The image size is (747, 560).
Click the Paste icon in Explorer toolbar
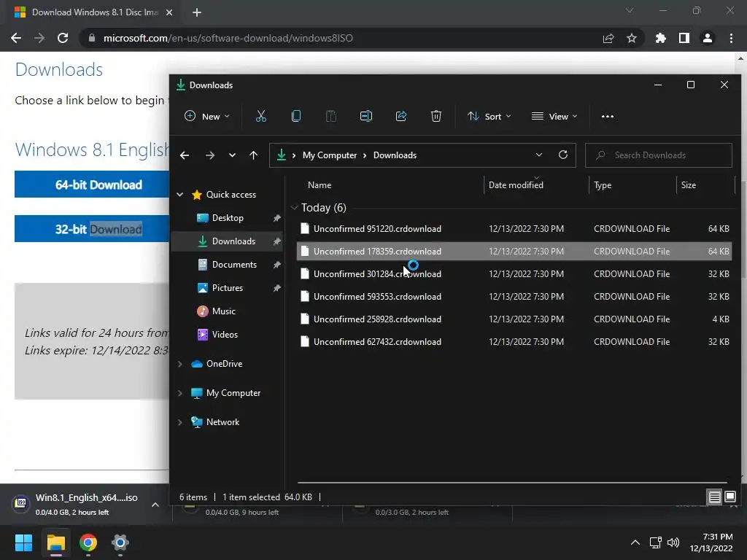coord(330,116)
